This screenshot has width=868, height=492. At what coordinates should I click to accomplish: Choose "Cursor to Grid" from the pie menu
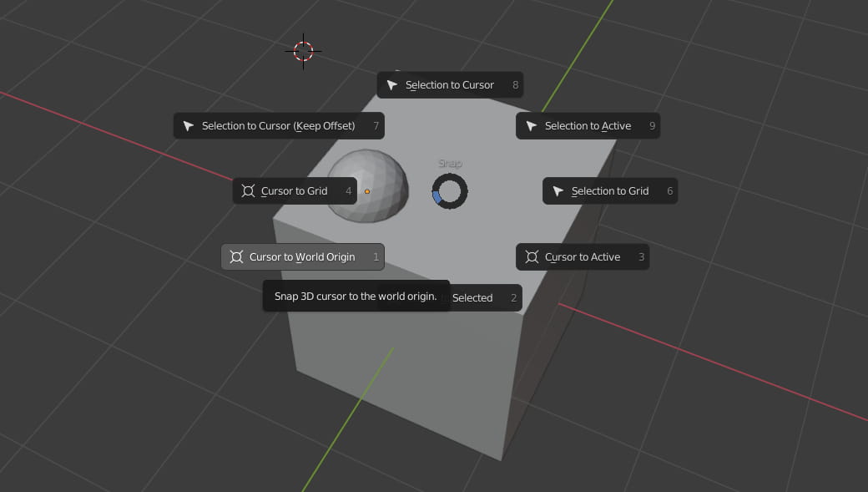click(294, 190)
